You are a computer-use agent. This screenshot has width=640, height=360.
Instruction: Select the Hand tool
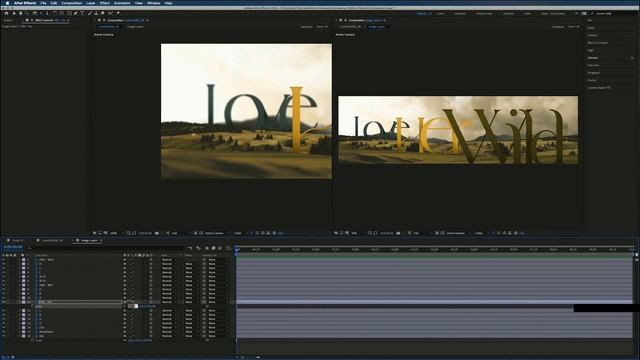coord(20,13)
